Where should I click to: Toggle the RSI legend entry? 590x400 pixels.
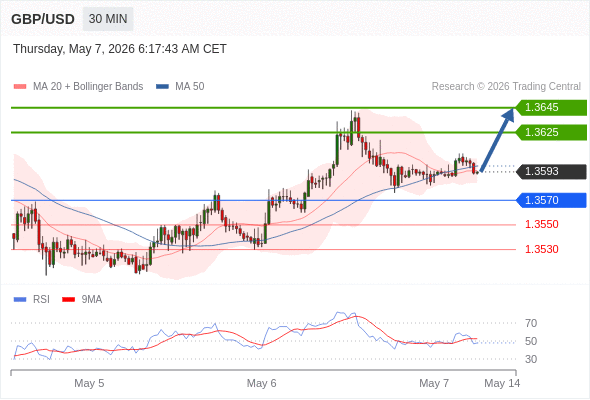[32, 300]
